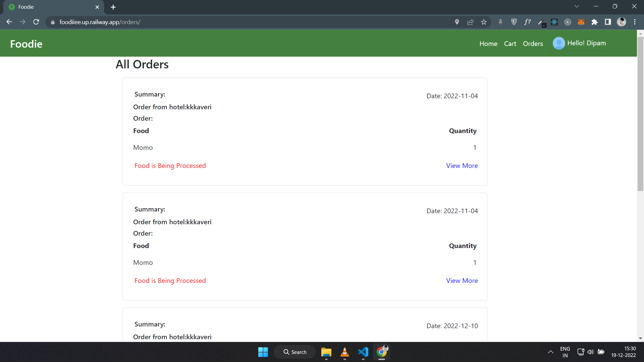Open the Orders navigation link

tap(533, 44)
